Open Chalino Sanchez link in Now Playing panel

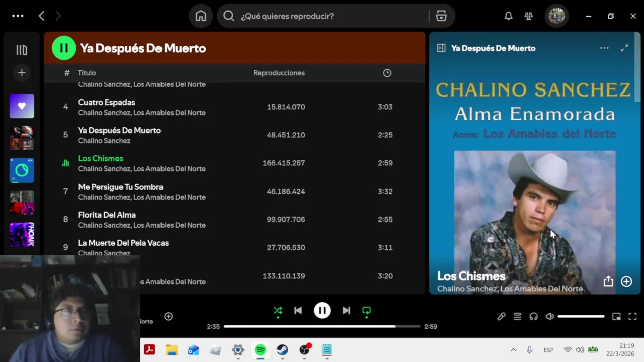467,289
